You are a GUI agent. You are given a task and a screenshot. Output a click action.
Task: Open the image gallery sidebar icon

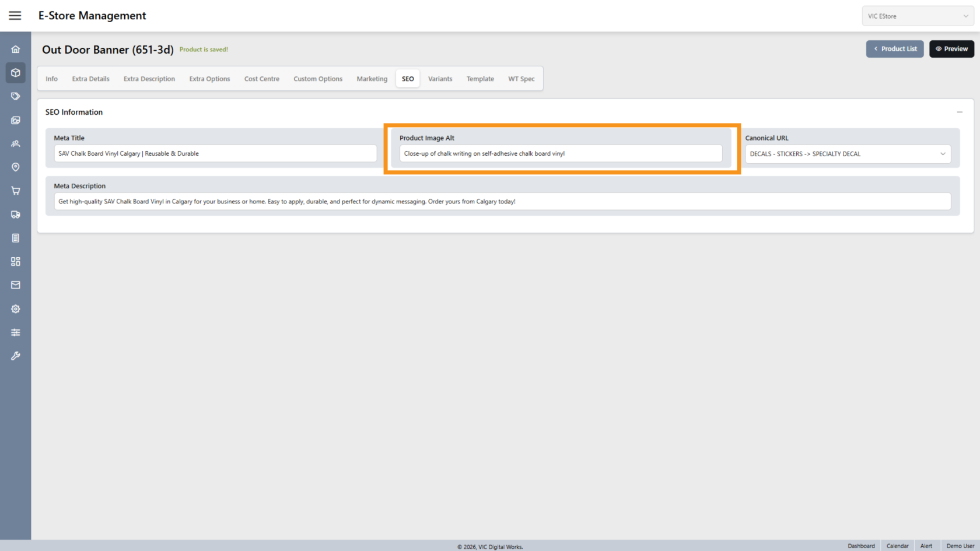point(16,120)
